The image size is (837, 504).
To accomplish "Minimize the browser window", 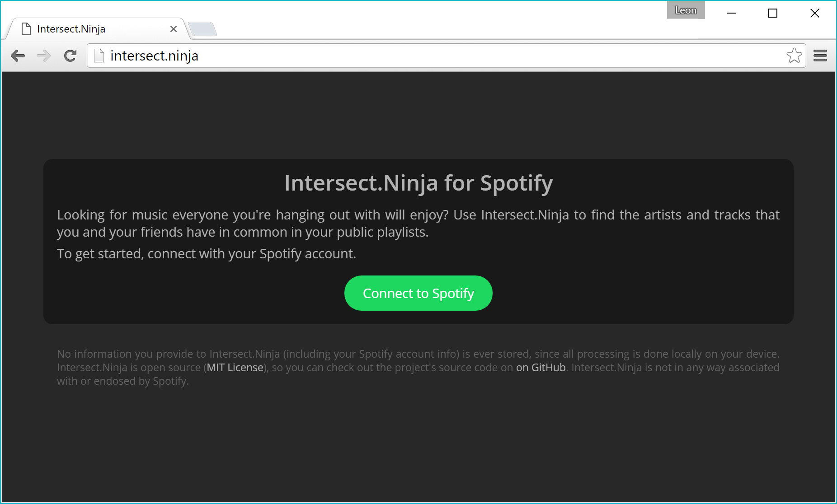I will pos(732,13).
